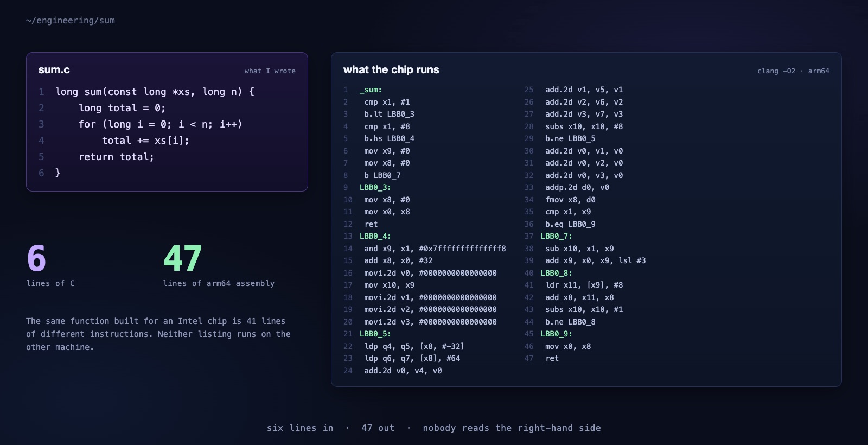Select the green "LBB0_3:" label
This screenshot has height=445, width=868.
(x=375, y=188)
